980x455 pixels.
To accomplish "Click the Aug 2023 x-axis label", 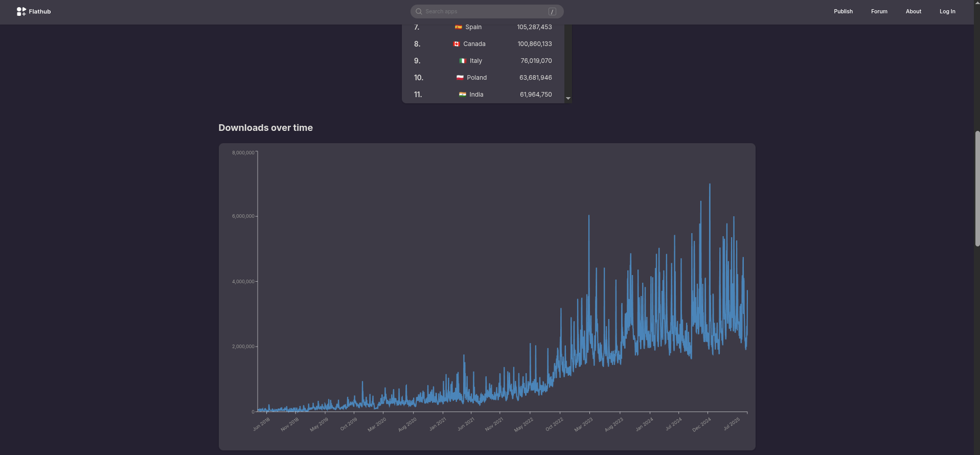I will click(614, 424).
